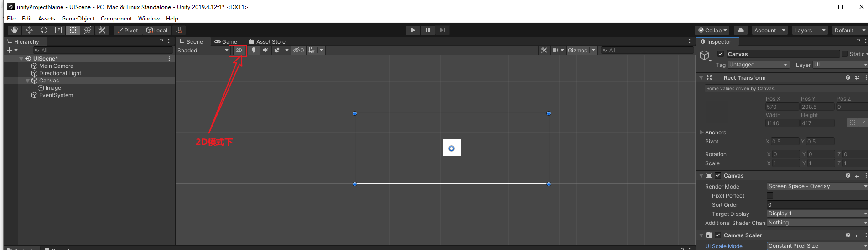This screenshot has height=250, width=868.
Task: Mute scene audio with speaker icon
Action: click(265, 50)
